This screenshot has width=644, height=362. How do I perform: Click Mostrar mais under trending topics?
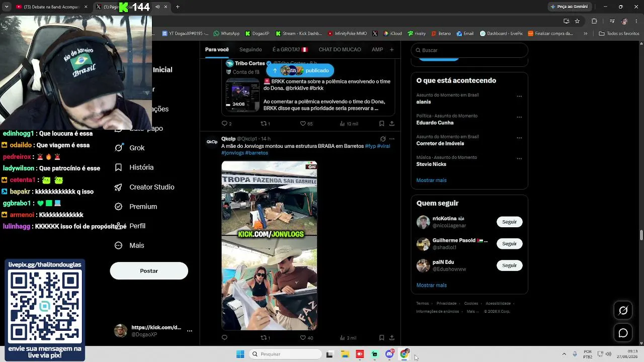(431, 180)
